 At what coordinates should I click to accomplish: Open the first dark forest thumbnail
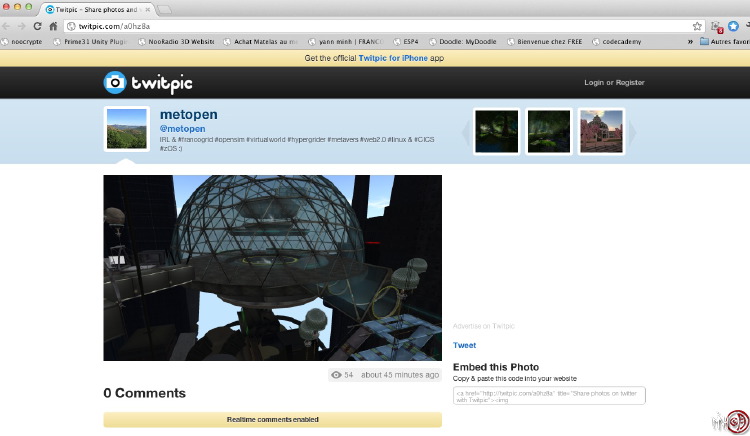tap(496, 131)
